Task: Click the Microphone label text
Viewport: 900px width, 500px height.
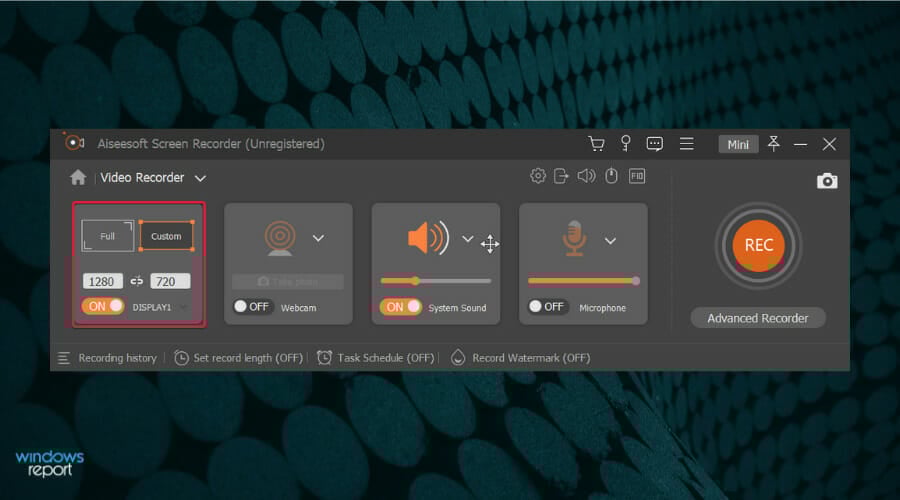Action: (602, 308)
